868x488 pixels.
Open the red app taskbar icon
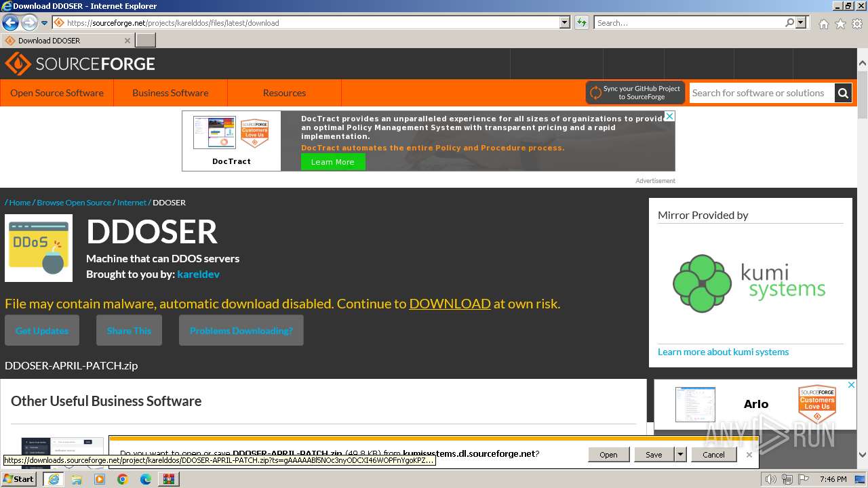coord(168,479)
